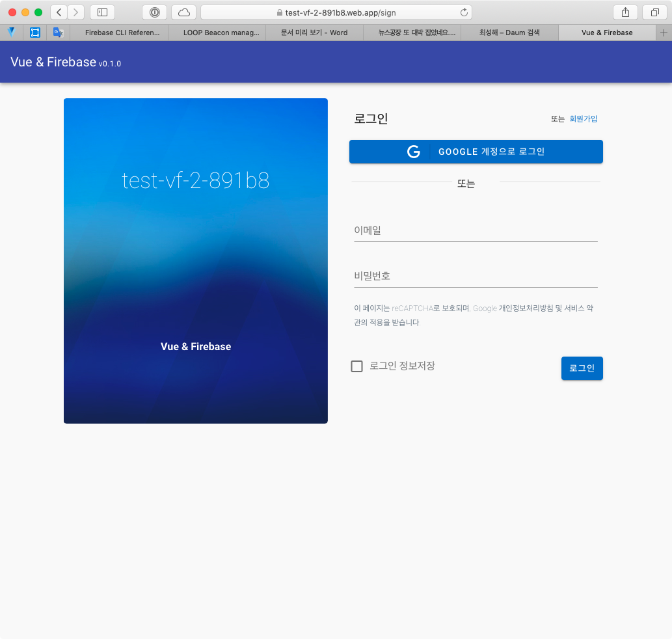Focus the 비밀번호 input field
Image resolution: width=672 pixels, height=639 pixels.
click(x=476, y=276)
